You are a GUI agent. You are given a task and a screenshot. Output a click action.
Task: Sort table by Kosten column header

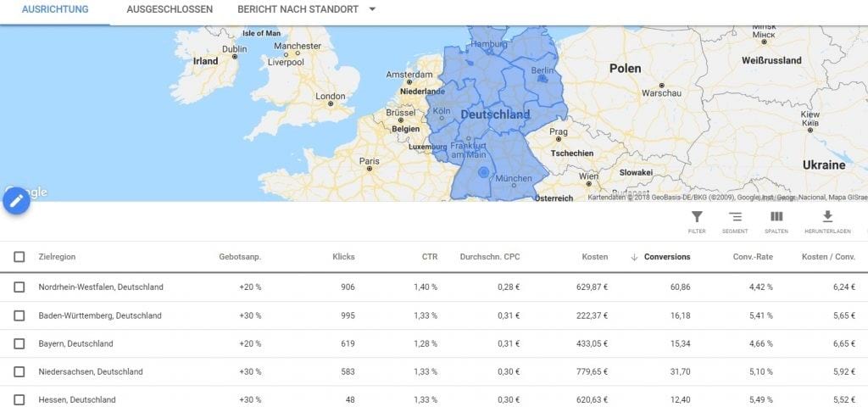594,257
